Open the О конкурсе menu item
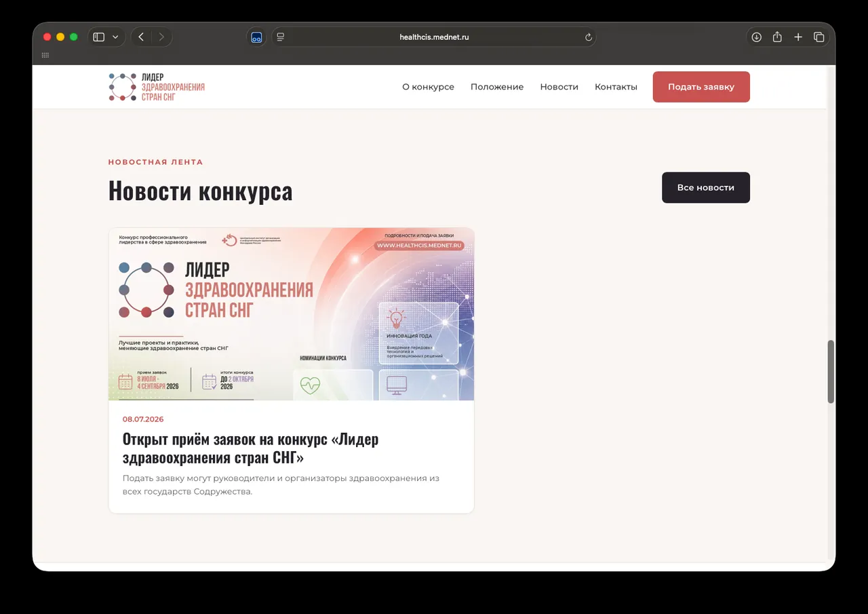The image size is (868, 614). 428,87
